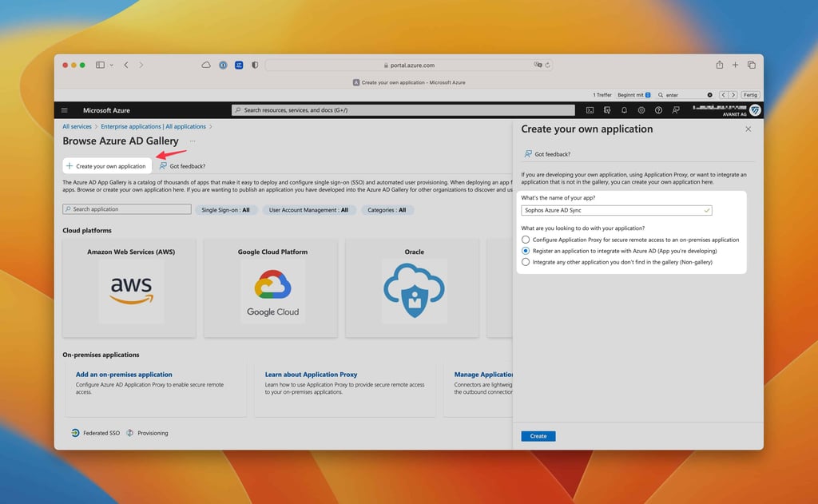
Task: Open the Azure notifications bell
Action: coord(624,110)
